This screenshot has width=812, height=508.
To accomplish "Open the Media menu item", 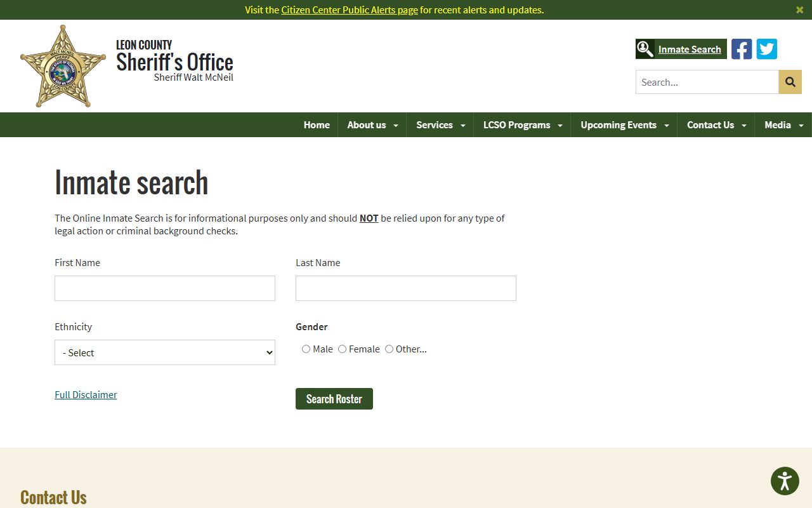I will (x=778, y=125).
